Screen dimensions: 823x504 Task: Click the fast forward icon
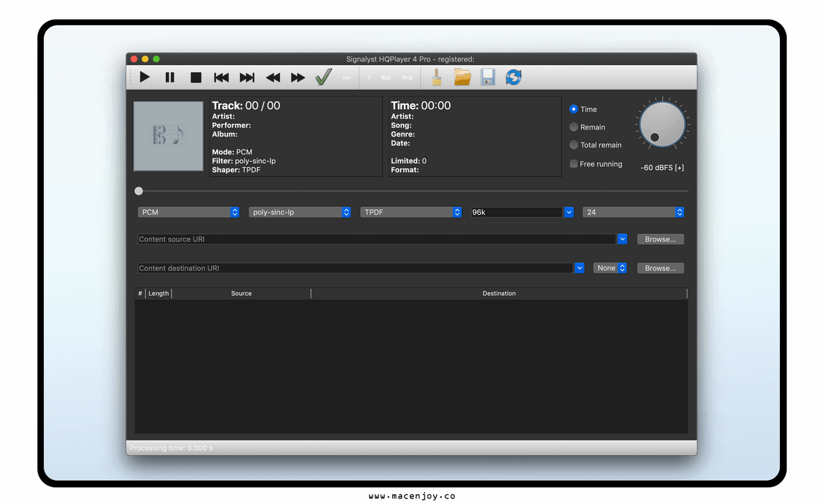[298, 77]
